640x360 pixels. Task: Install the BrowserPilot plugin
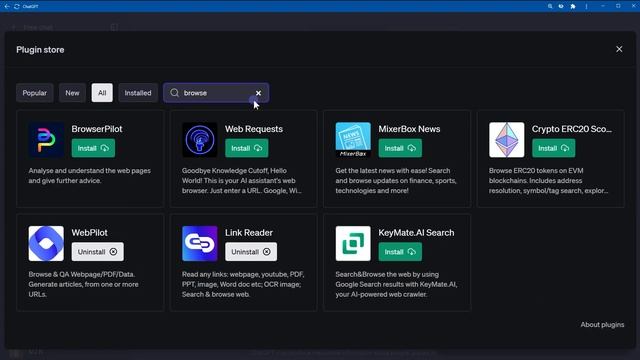pos(93,148)
